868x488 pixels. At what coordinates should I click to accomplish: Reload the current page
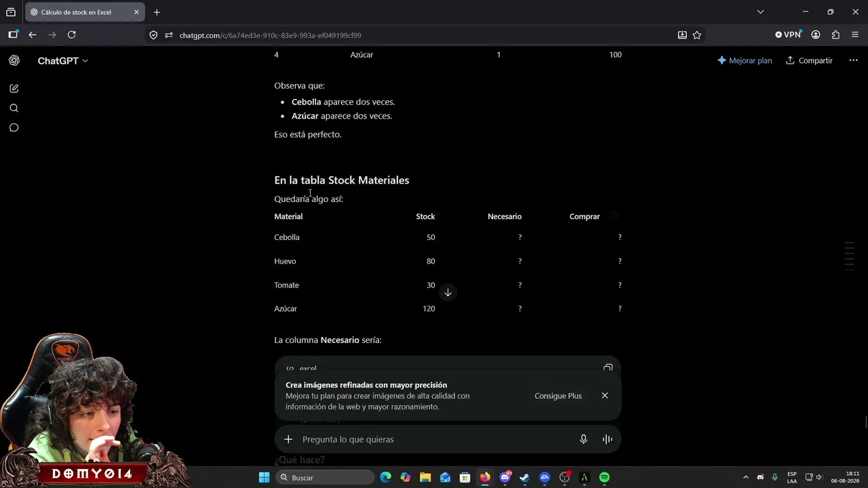click(72, 35)
